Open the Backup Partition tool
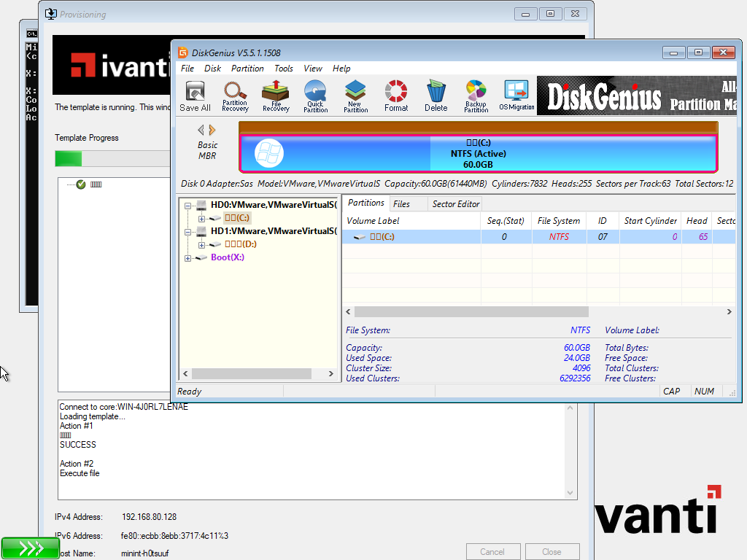Viewport: 747px width, 560px height. 476,96
